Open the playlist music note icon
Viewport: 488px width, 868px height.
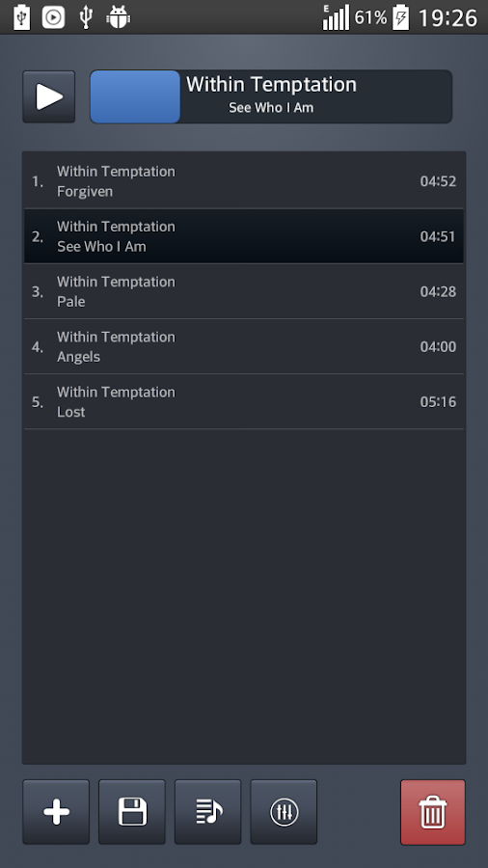[x=208, y=812]
